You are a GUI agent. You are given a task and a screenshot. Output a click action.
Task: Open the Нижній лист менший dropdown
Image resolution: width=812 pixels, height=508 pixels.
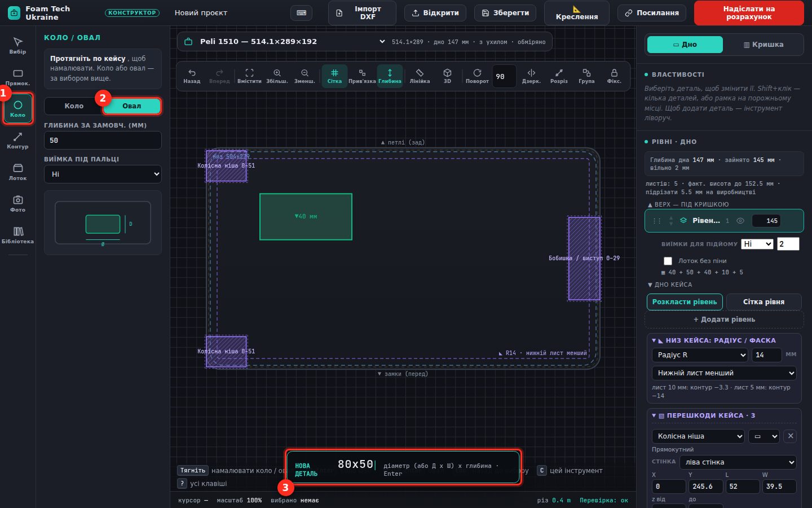[725, 373]
